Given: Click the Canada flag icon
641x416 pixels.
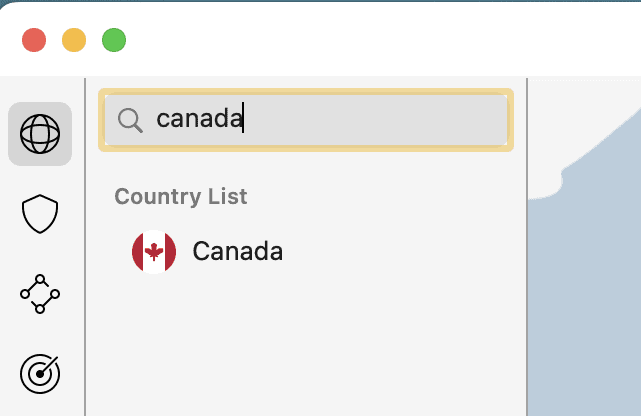Looking at the screenshot, I should point(154,252).
